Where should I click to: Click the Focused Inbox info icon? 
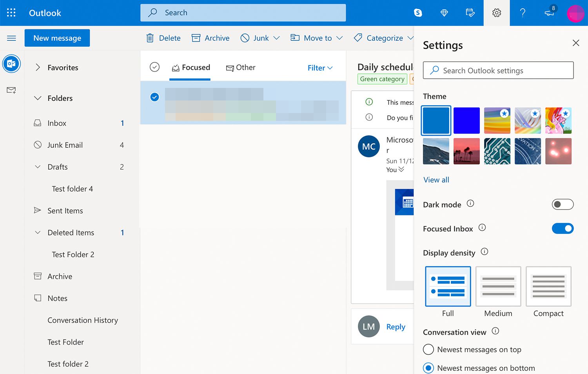482,227
